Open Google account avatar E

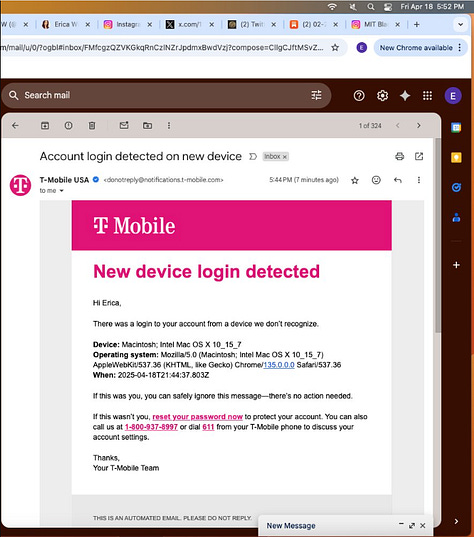(453, 96)
